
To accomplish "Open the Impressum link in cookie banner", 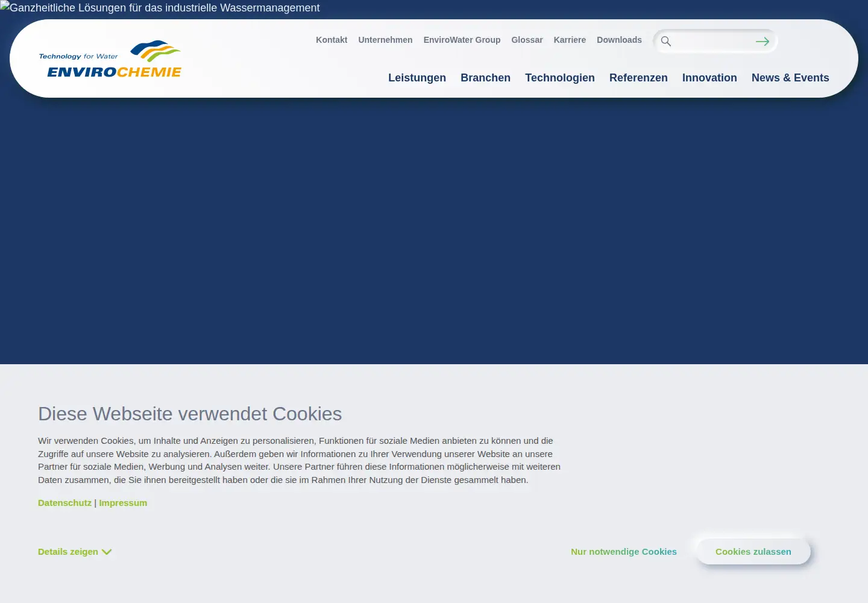I will (x=123, y=503).
